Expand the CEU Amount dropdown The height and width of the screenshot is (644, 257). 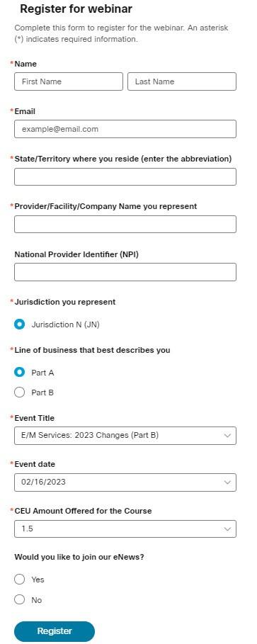(125, 529)
